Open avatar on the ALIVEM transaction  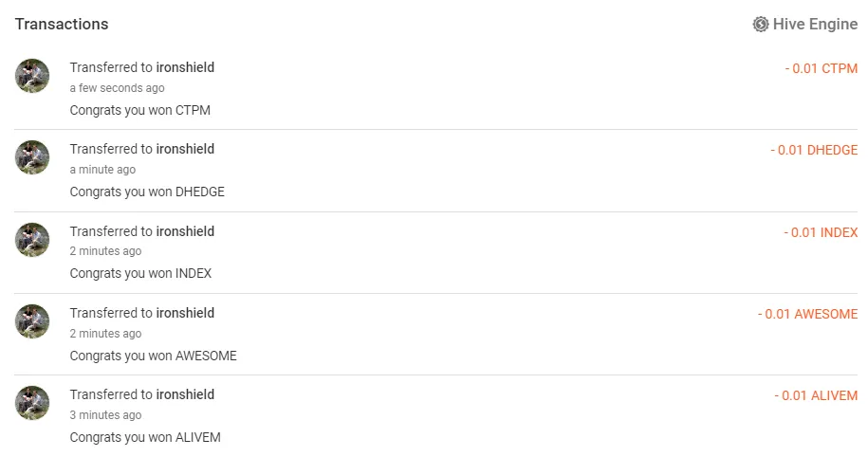click(x=32, y=403)
